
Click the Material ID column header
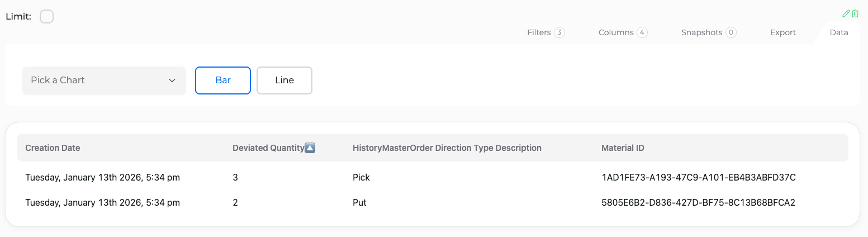623,148
